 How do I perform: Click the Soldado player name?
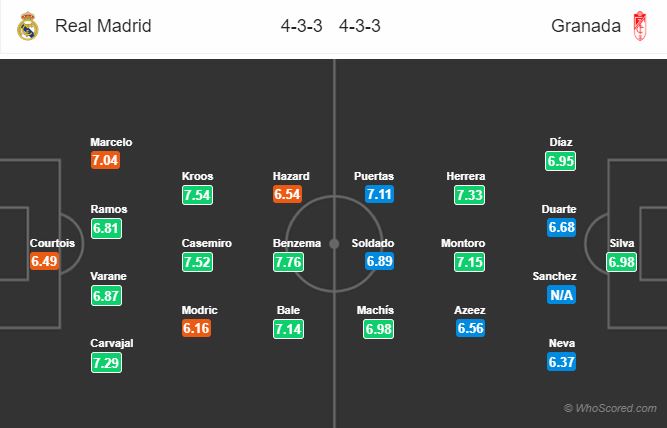coord(373,243)
